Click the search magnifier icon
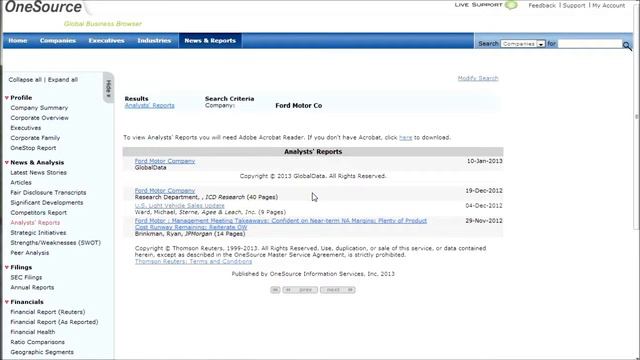 click(x=627, y=46)
